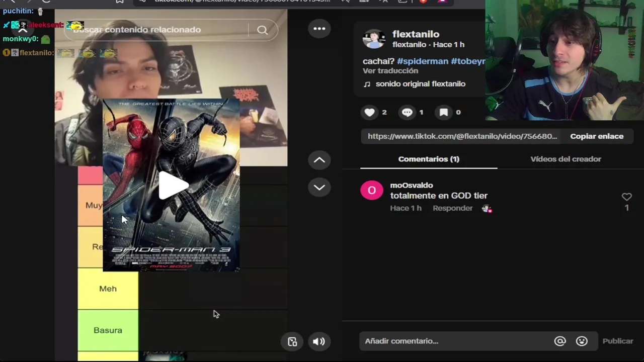Click the streamer webcam overlay
Image resolution: width=644 pixels, height=362 pixels.
tap(565, 60)
